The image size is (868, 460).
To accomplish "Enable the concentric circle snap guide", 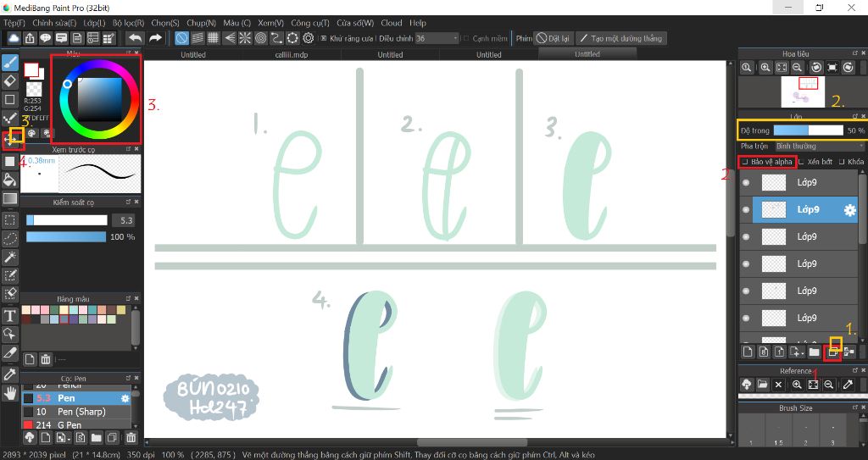I will coord(261,37).
